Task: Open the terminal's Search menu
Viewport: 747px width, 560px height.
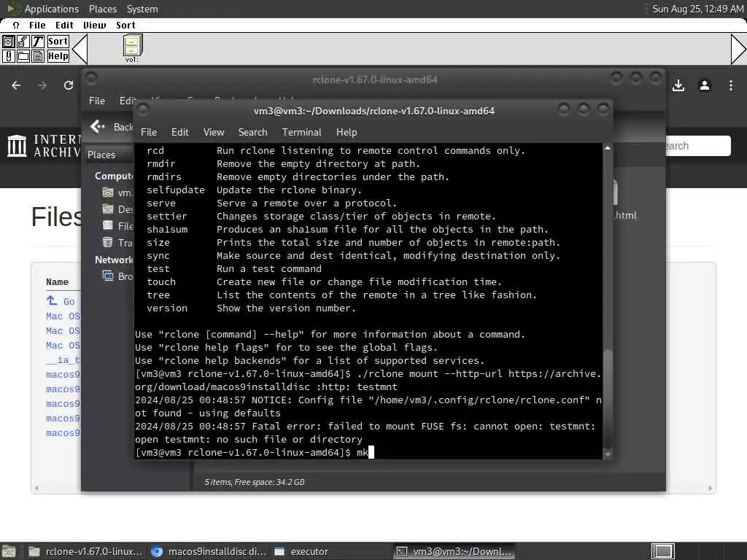Action: (x=252, y=133)
